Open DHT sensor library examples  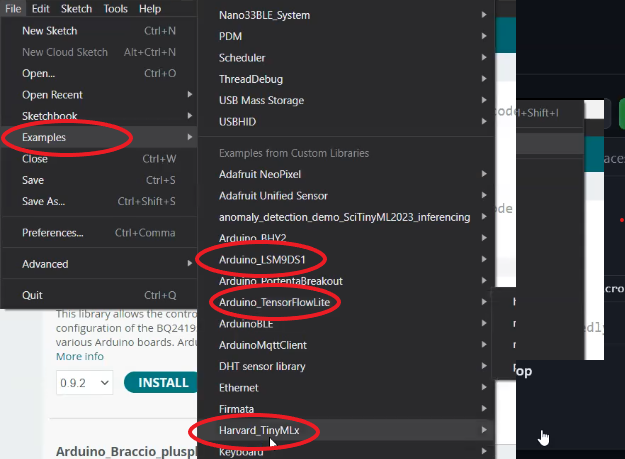point(346,366)
